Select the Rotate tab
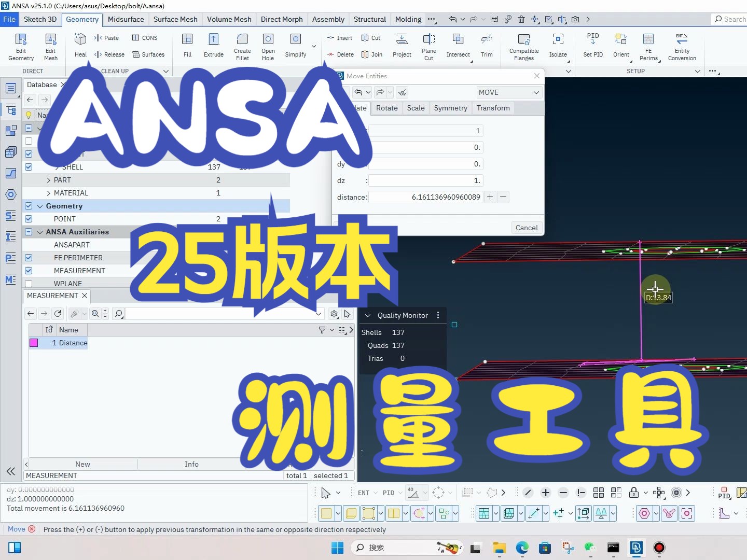Image resolution: width=747 pixels, height=560 pixels. (387, 108)
